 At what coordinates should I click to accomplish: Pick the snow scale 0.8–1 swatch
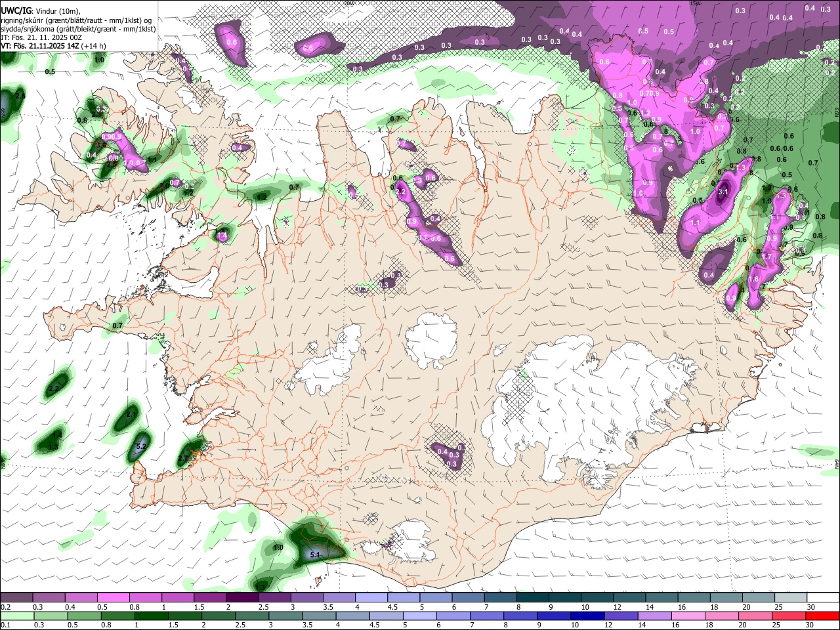145,598
